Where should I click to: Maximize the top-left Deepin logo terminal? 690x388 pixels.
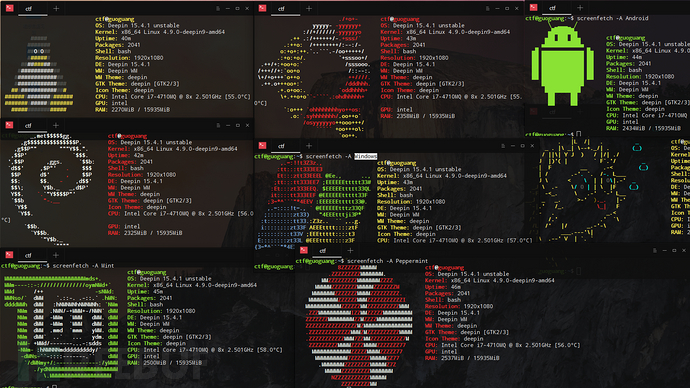click(237, 8)
